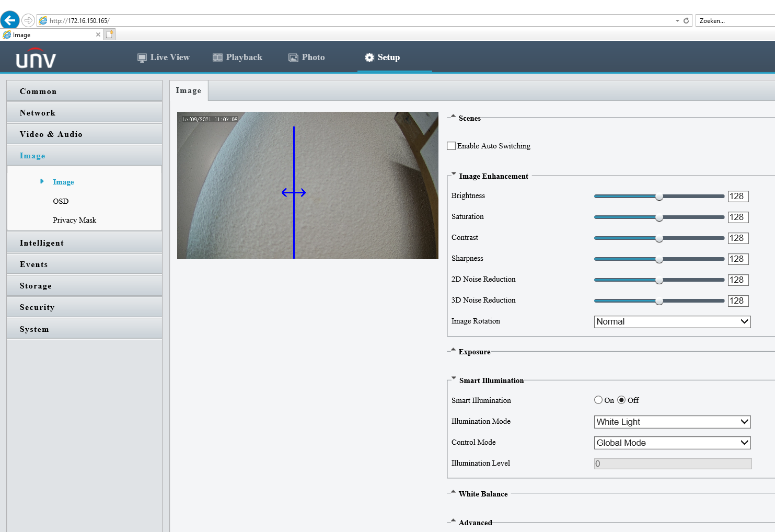Click the browser forward arrow button
The width and height of the screenshot is (775, 532).
coord(28,20)
